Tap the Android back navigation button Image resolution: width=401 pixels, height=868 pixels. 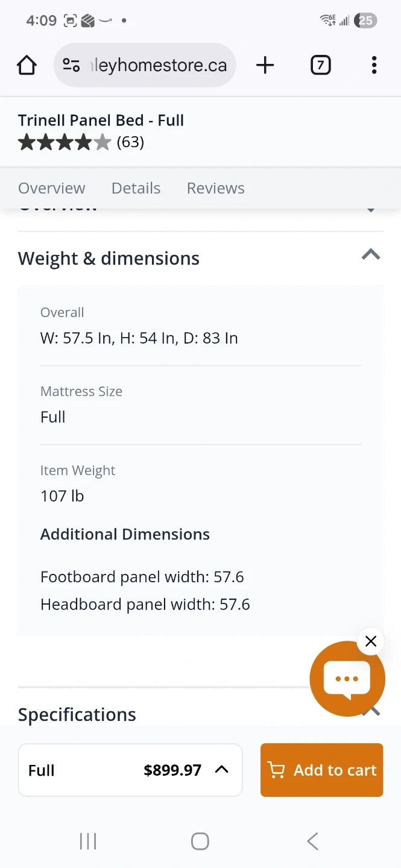click(x=312, y=841)
